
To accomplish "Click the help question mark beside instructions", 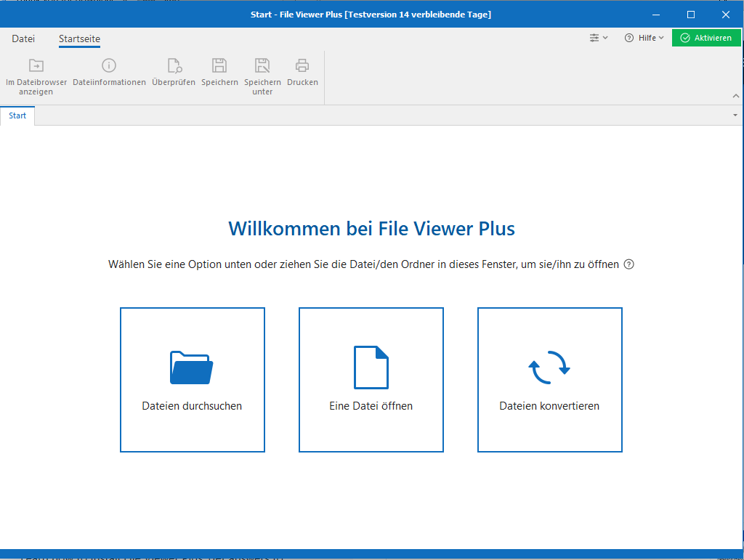I will (x=628, y=264).
